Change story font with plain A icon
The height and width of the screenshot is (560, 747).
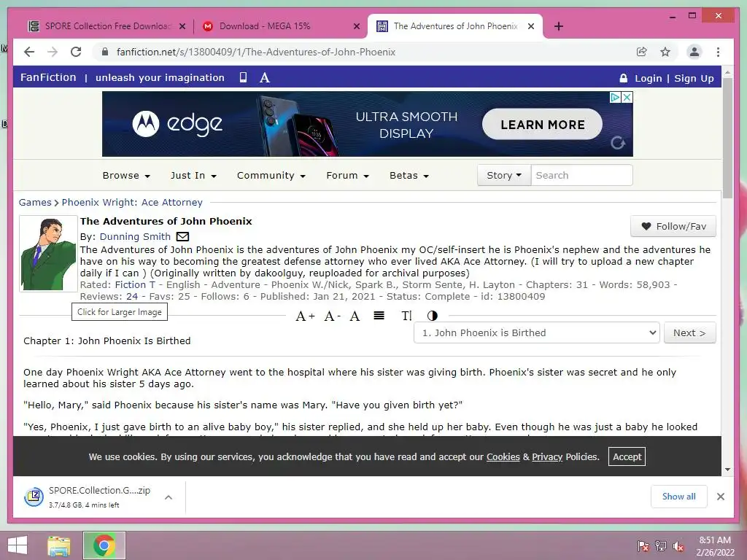tap(355, 316)
